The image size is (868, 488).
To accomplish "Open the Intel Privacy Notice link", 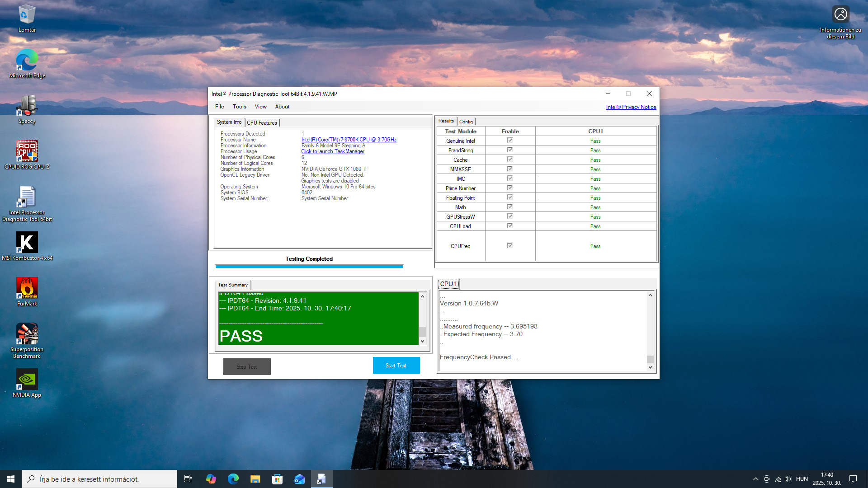I will pos(631,107).
